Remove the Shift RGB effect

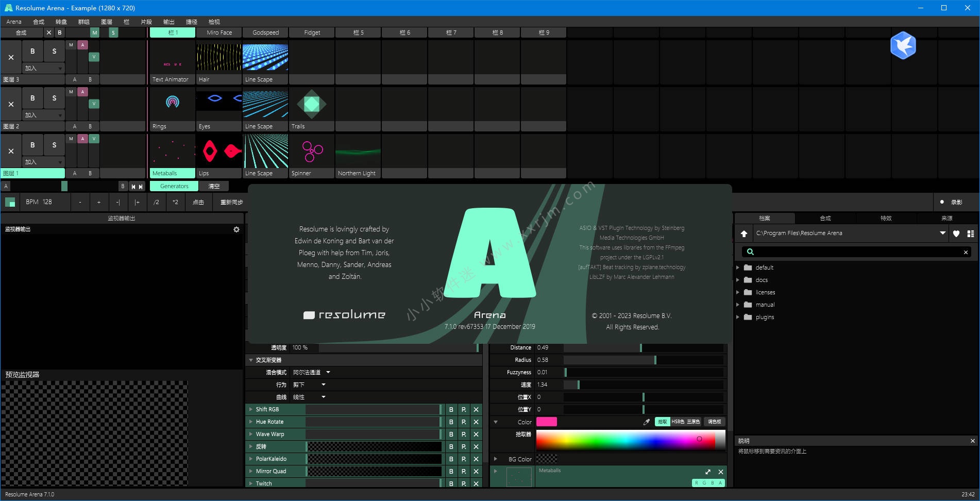point(476,409)
